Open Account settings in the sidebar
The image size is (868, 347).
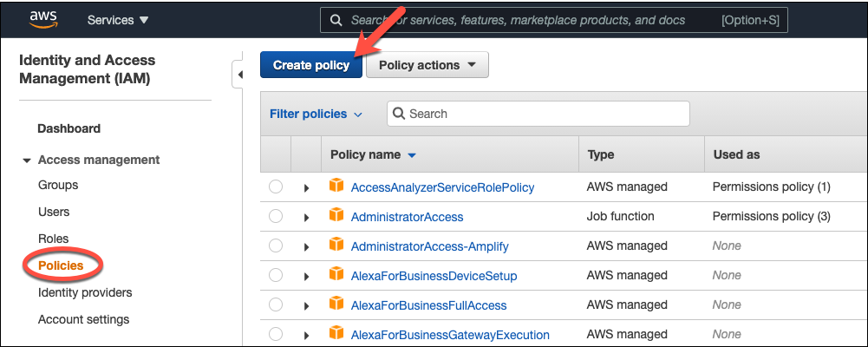(83, 319)
